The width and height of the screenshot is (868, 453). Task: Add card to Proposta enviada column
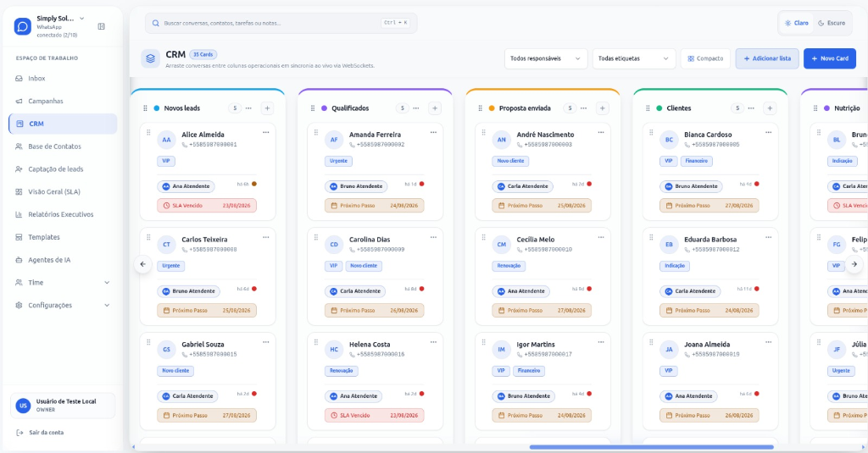(x=603, y=108)
